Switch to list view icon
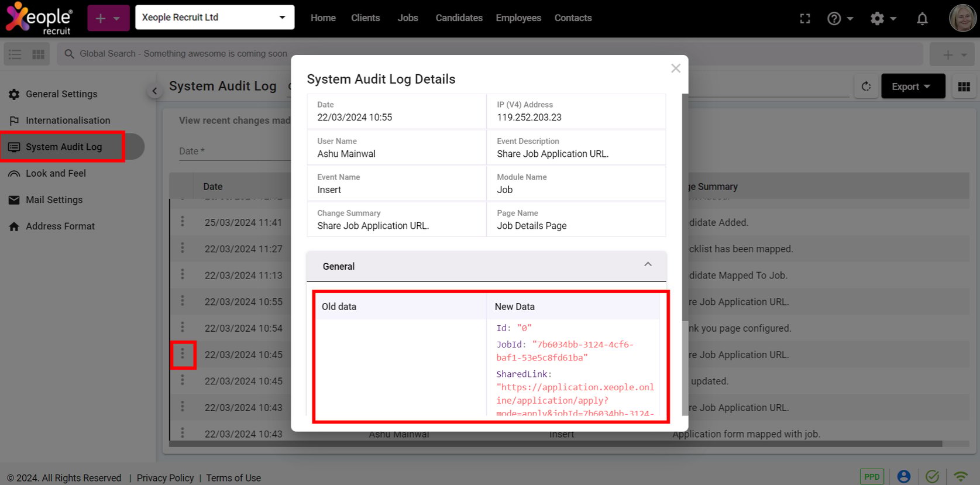 (15, 54)
